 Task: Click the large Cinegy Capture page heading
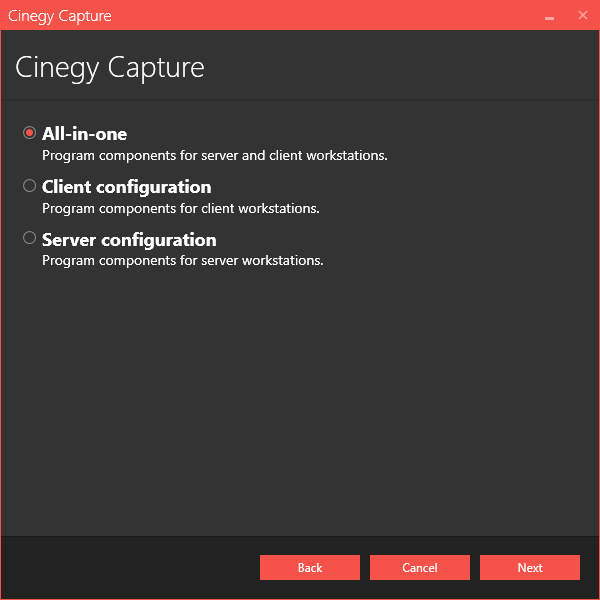point(110,67)
